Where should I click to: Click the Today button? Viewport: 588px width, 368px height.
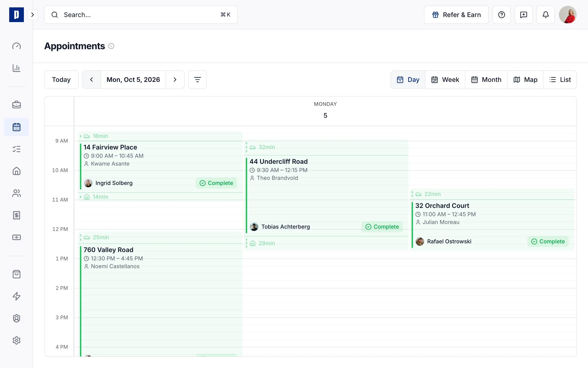pos(61,80)
